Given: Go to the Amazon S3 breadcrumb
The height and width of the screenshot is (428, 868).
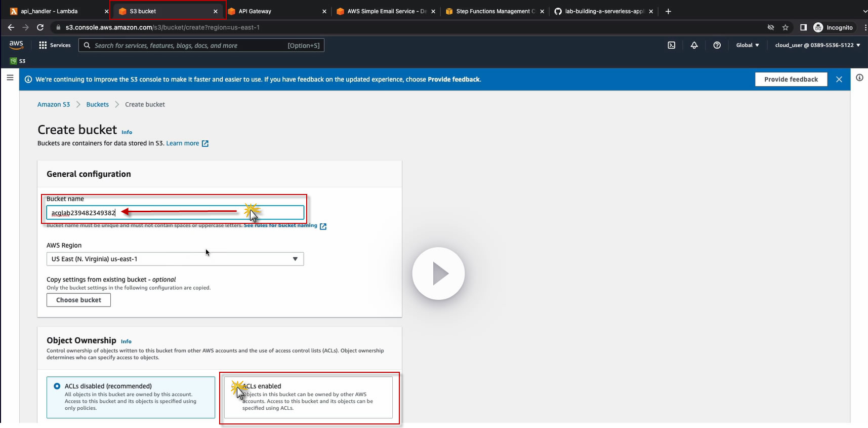Looking at the screenshot, I should [54, 104].
